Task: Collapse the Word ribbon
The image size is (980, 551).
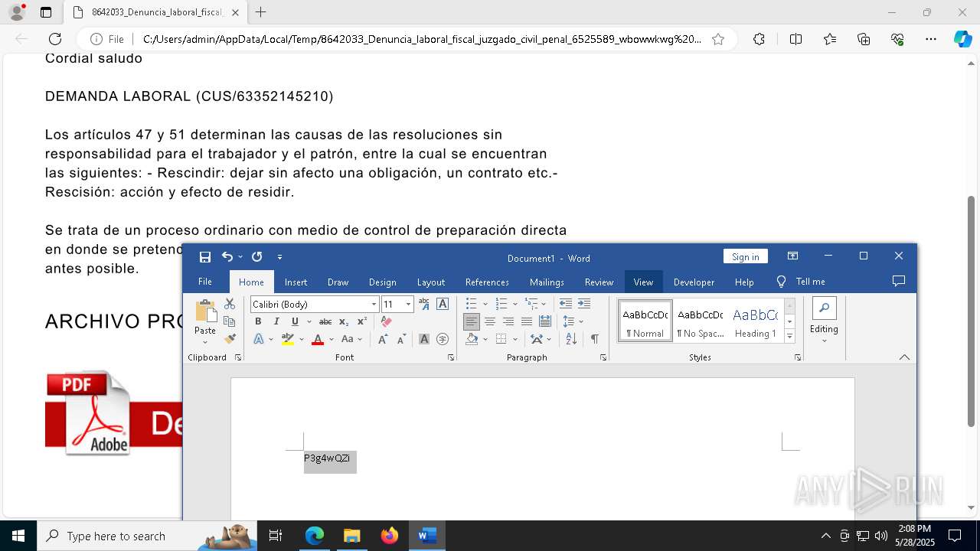Action: (x=904, y=357)
